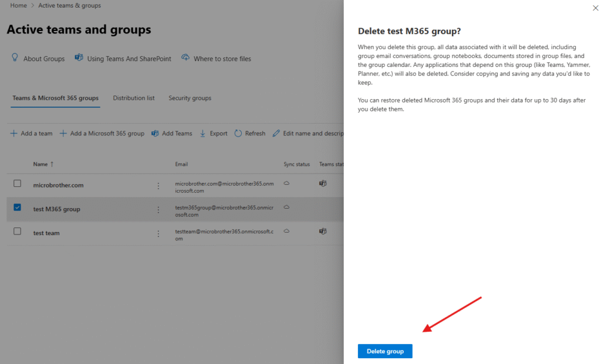
Task: Switch to the Distribution list tab
Action: coord(134,98)
